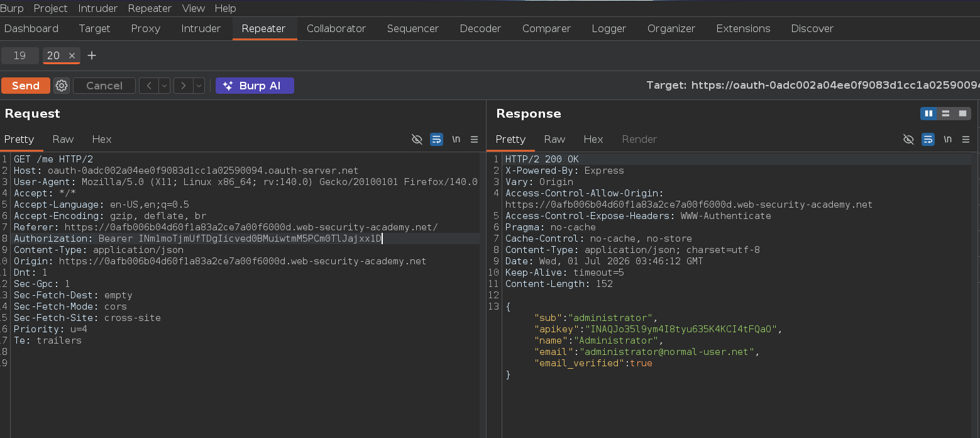The height and width of the screenshot is (438, 980).
Task: Open the Help menu
Action: (226, 8)
